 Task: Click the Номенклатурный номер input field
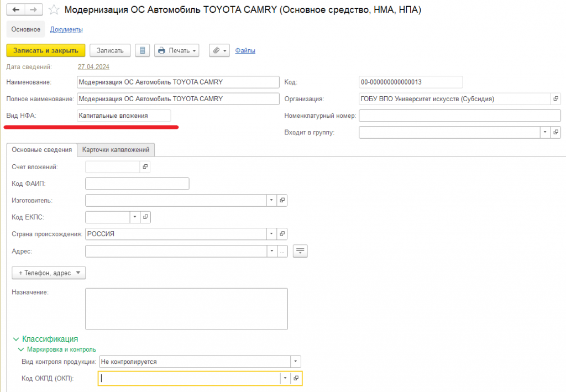pos(459,116)
